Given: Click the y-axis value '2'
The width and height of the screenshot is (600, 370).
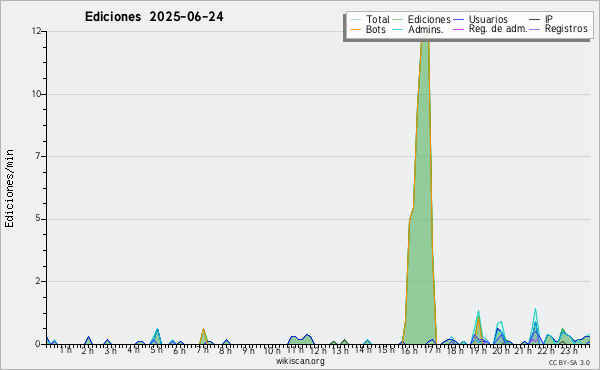Looking at the screenshot, I should (38, 281).
